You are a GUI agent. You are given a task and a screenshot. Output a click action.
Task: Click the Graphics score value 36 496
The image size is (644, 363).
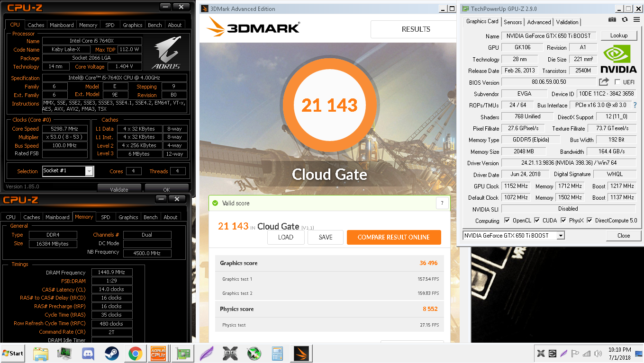(428, 263)
